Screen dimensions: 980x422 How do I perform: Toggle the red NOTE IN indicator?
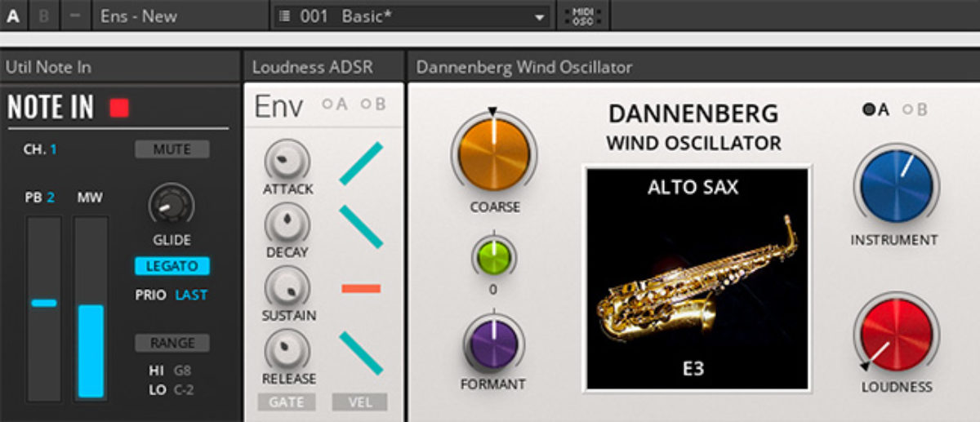(x=120, y=107)
